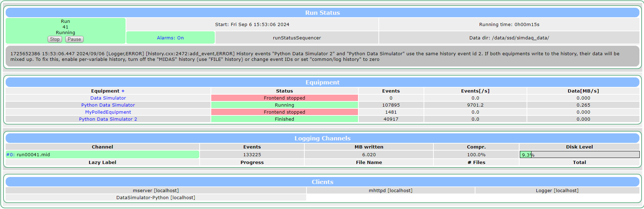Stop the current run
This screenshot has height=209, width=644.
55,39
